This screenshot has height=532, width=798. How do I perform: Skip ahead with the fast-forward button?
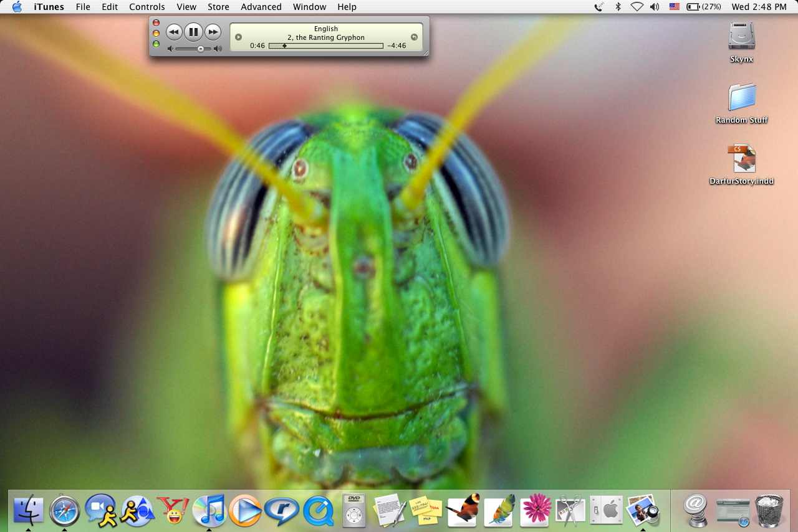tap(213, 32)
